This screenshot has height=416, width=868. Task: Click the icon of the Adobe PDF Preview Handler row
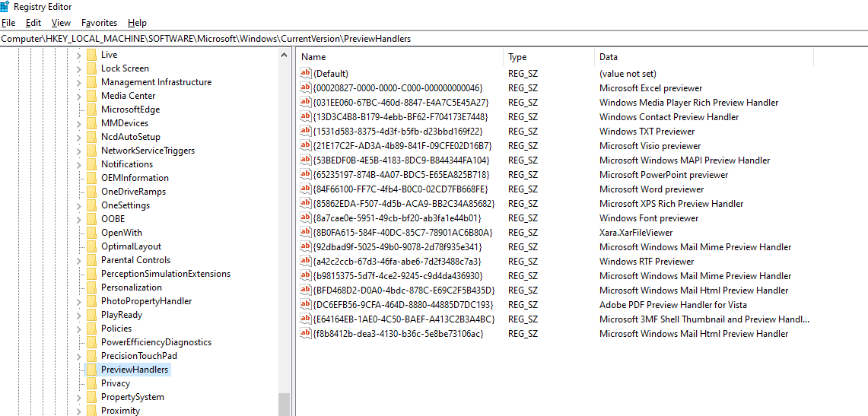point(306,304)
